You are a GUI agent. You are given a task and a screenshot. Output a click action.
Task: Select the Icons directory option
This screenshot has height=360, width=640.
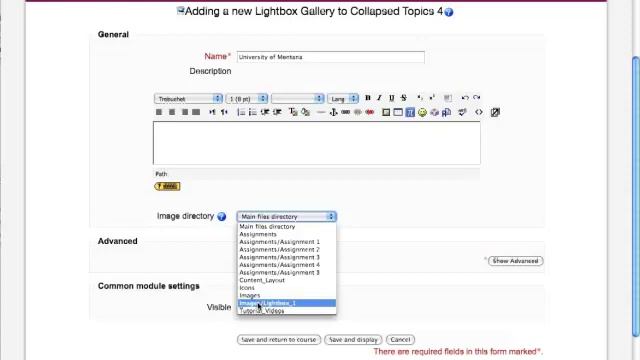pyautogui.click(x=287, y=288)
